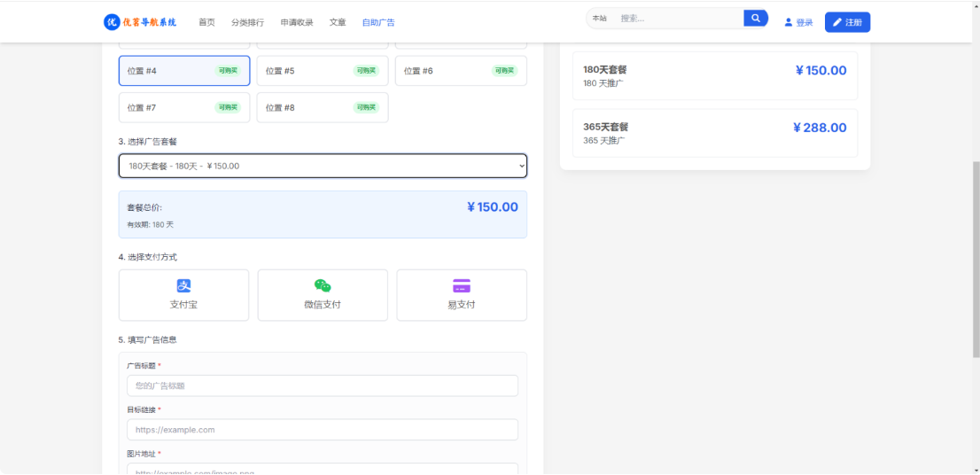Open the 本站 search scope selector
This screenshot has width=980, height=475.
coord(599,18)
